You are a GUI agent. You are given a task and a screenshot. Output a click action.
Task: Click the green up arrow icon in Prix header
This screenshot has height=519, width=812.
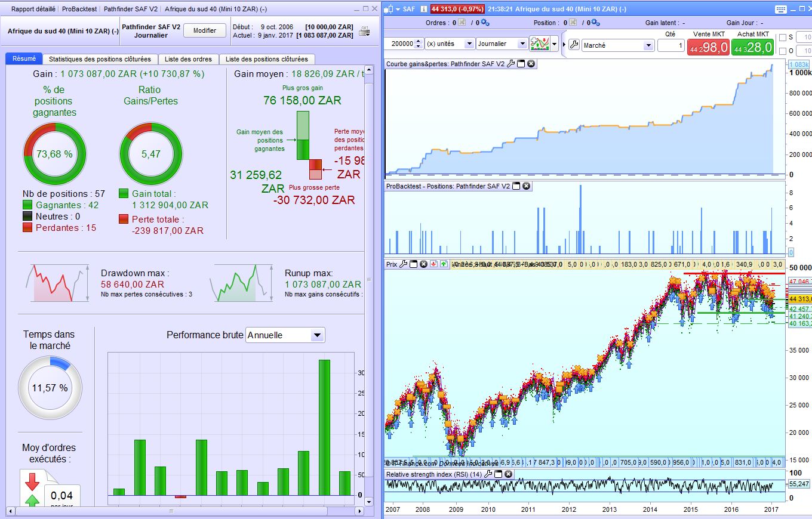point(444,264)
